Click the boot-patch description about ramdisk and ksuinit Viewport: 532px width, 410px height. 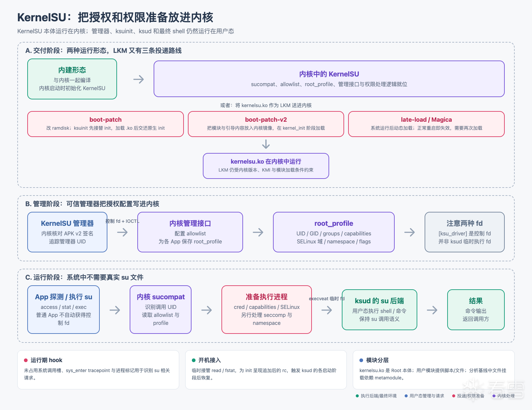[x=105, y=128]
